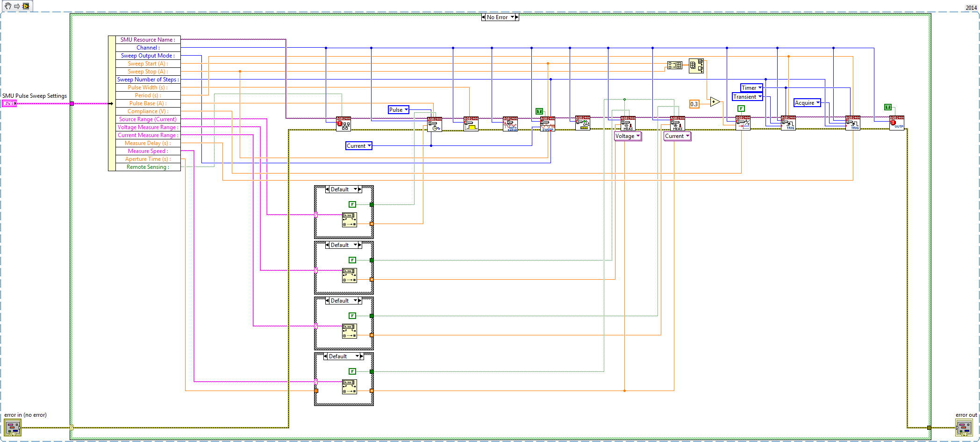Select the AGB2900 TRIG VI below Acquire
980x442 pixels.
(x=853, y=123)
